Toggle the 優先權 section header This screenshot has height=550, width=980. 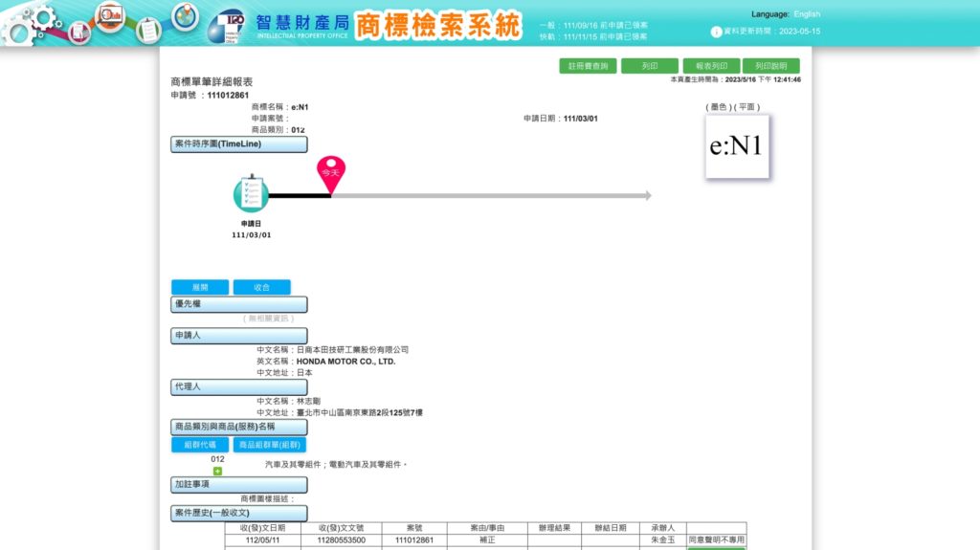click(x=238, y=304)
